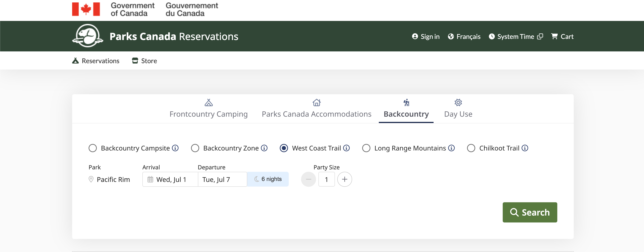Click the "Arrival" label
This screenshot has width=644, height=252.
(151, 167)
